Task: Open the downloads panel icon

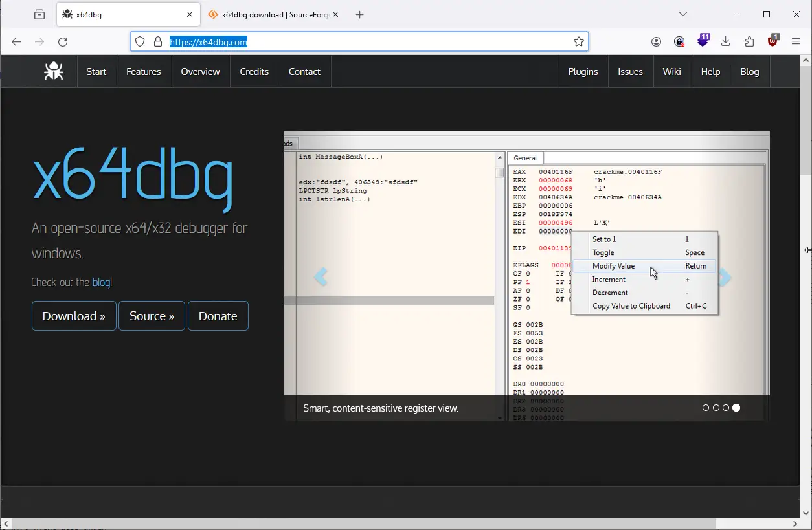Action: coord(726,42)
